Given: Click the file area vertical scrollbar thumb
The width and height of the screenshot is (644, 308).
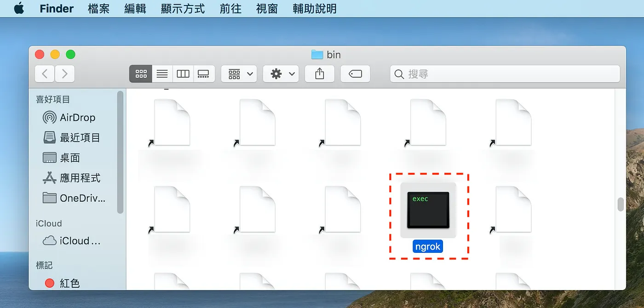Looking at the screenshot, I should tap(621, 204).
